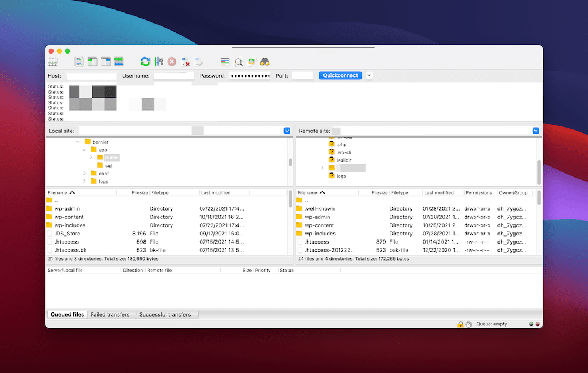Toggle the local directory tree icon
Image resolution: width=588 pixels, height=373 pixels.
92,62
